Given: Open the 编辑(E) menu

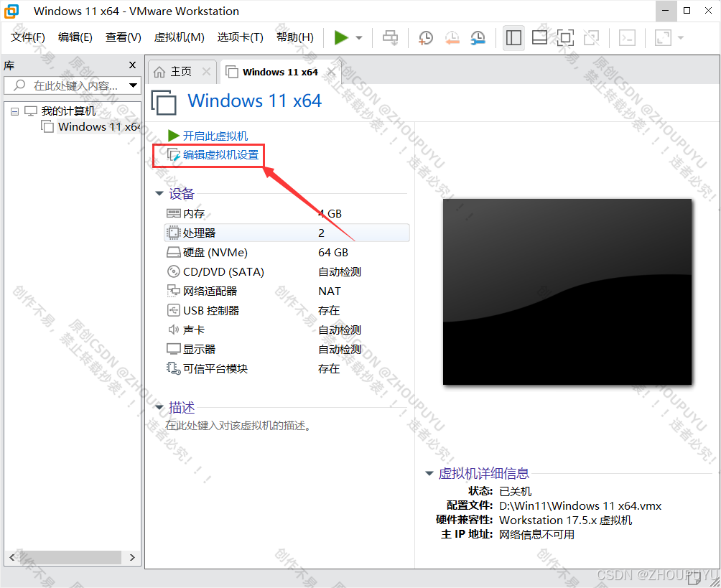Looking at the screenshot, I should (75, 37).
